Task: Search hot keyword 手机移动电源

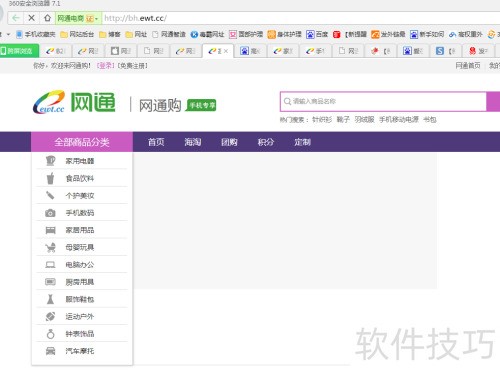Action: 399,119
